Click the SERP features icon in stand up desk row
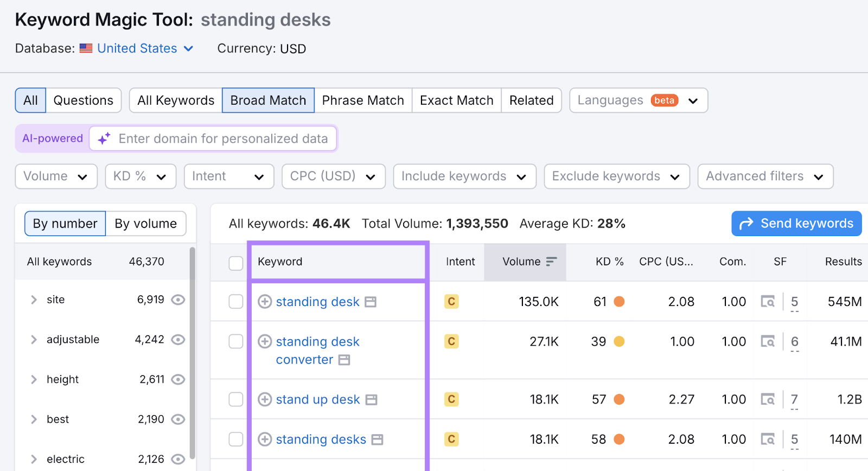The image size is (868, 471). click(x=768, y=399)
